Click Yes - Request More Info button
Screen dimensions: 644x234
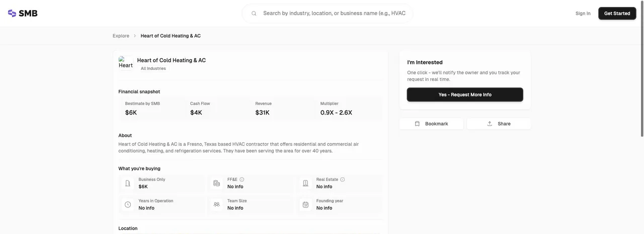tap(465, 94)
